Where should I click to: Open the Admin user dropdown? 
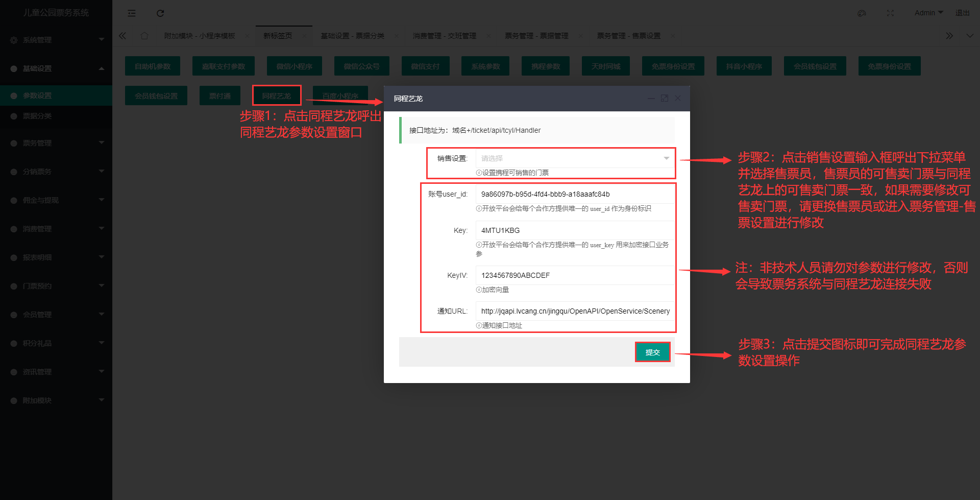coord(928,13)
